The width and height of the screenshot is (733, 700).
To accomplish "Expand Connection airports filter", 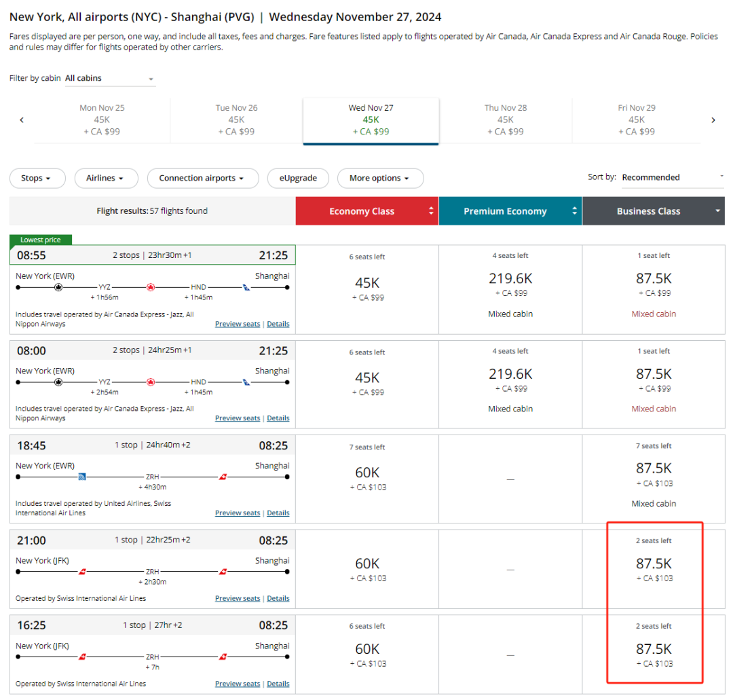I will [202, 179].
